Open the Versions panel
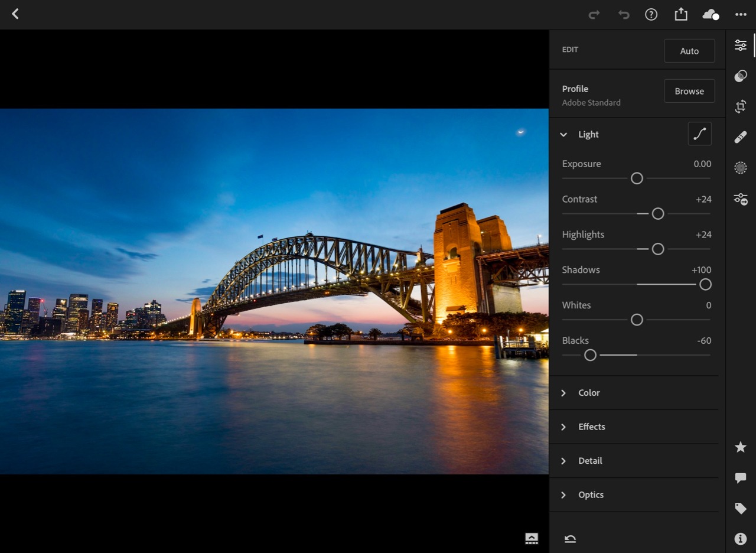 741,199
